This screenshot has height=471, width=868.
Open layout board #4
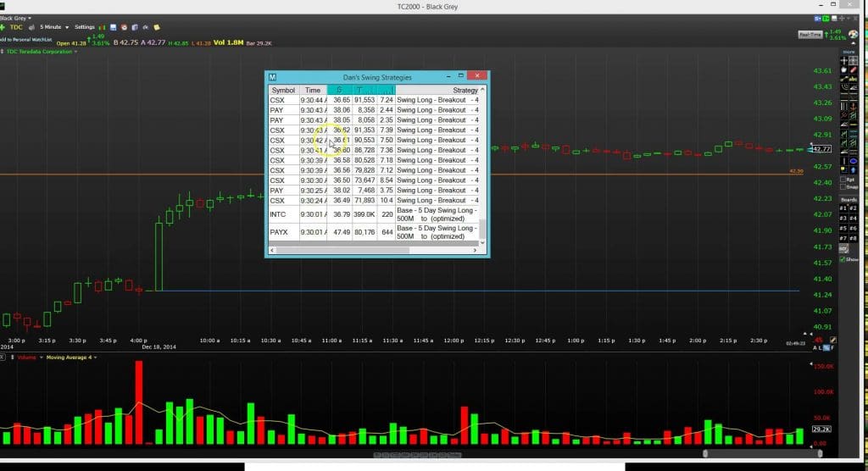[853, 218]
